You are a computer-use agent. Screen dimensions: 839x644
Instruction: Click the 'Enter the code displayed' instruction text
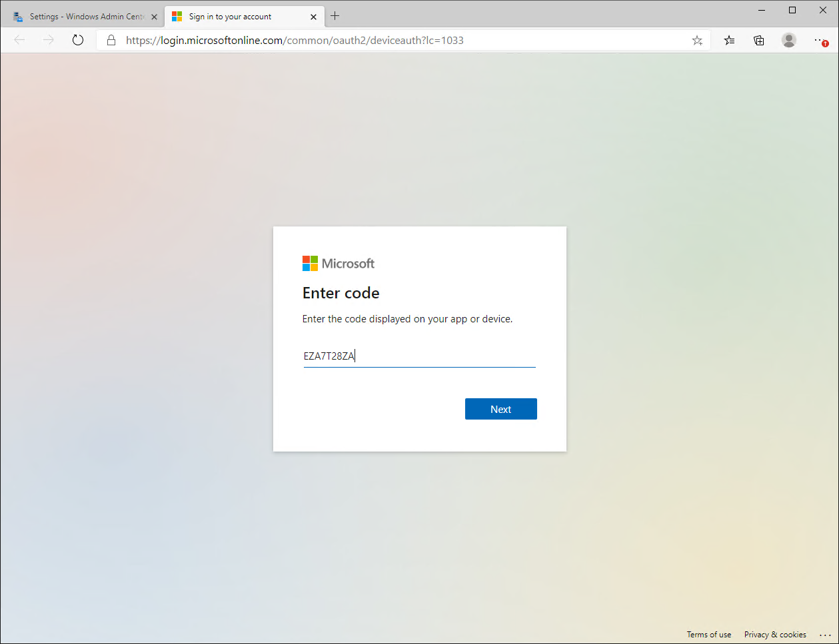(407, 319)
